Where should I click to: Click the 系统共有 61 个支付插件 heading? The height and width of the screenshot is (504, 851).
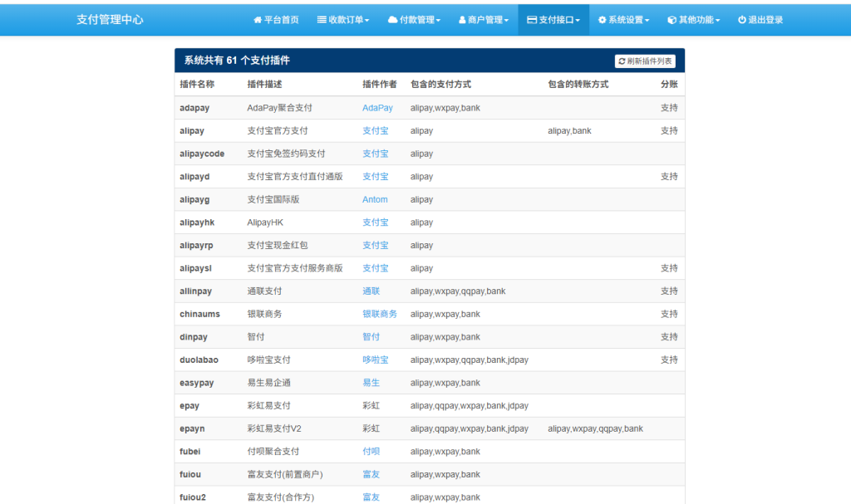pos(237,61)
